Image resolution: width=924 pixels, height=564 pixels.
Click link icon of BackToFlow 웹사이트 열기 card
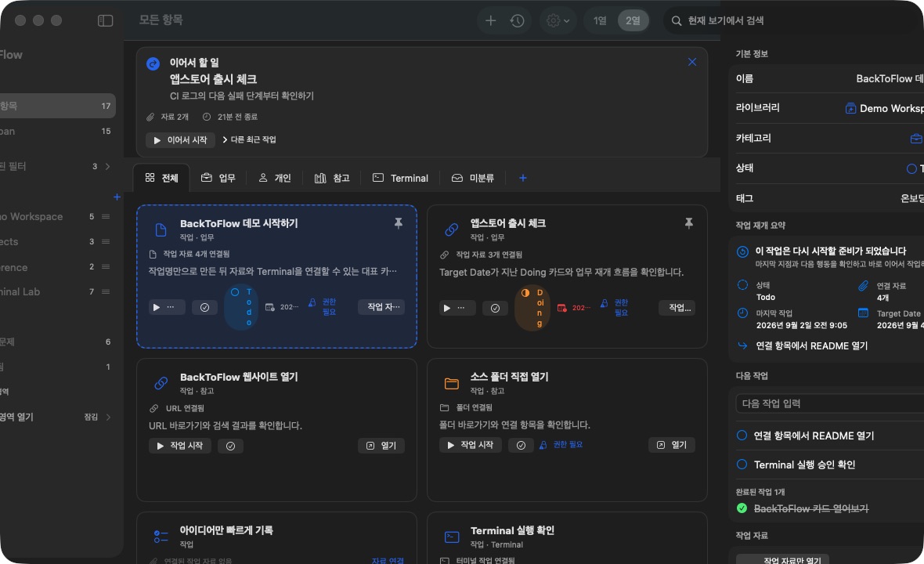(161, 383)
